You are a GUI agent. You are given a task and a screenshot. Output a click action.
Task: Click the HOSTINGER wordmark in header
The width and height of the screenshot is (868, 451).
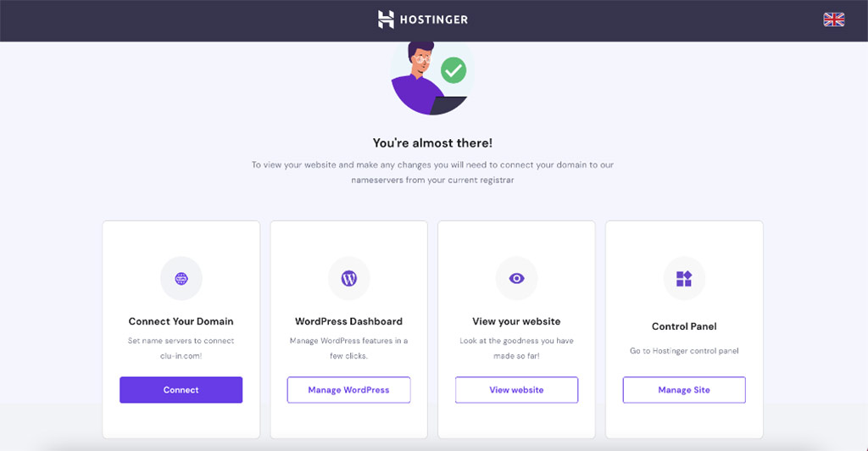click(x=434, y=19)
